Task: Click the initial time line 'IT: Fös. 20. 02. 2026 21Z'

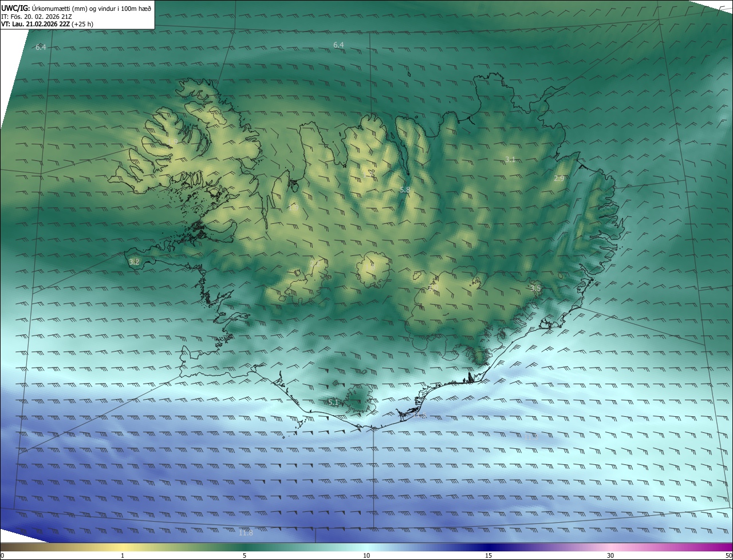Action: pos(37,17)
